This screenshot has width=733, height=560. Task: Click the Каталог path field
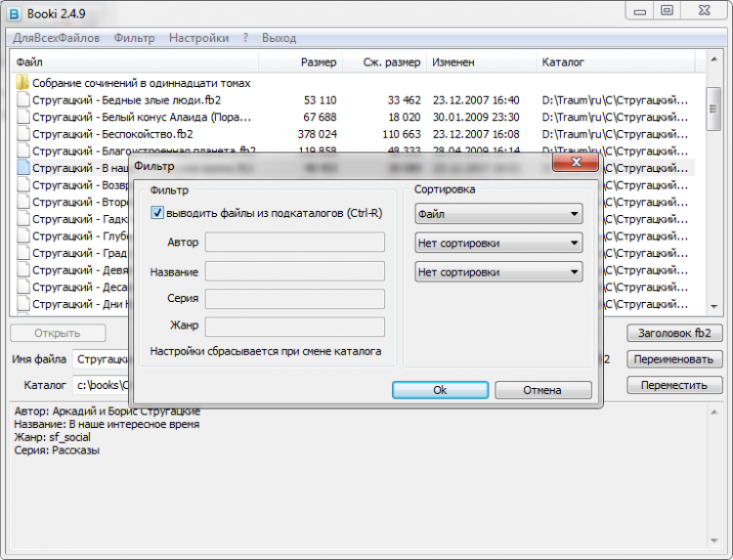[x=101, y=385]
